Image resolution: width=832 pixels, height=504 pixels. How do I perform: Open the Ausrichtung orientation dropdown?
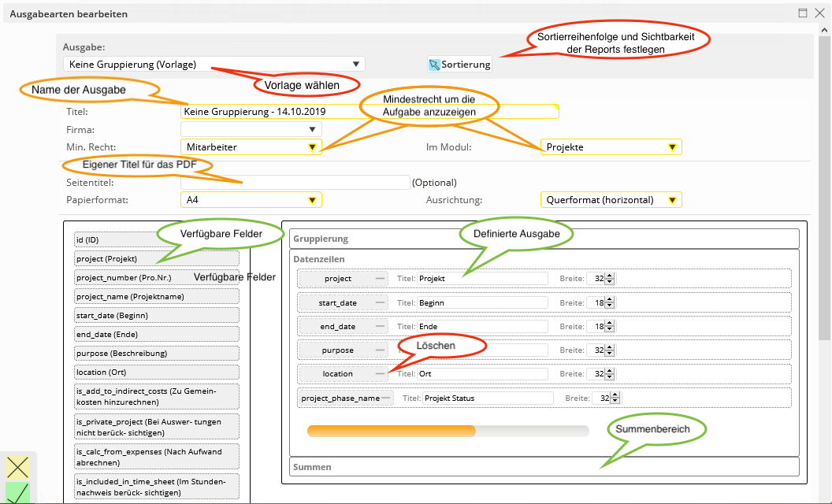click(x=611, y=200)
